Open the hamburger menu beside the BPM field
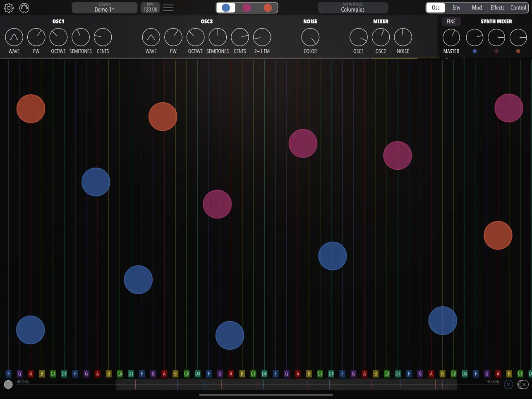Viewport: 532px width, 399px height. (168, 7)
